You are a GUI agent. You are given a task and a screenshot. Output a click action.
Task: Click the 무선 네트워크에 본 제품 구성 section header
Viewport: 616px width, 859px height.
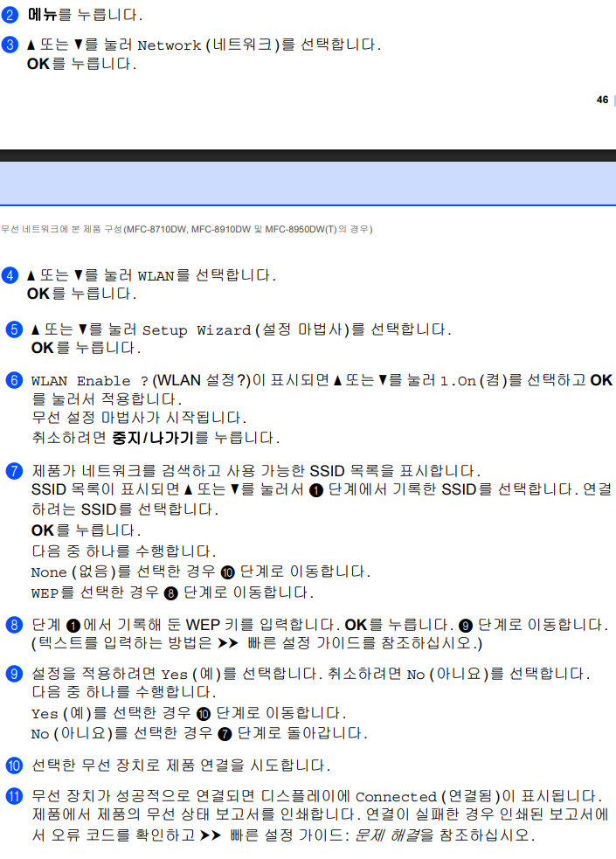tap(186, 229)
